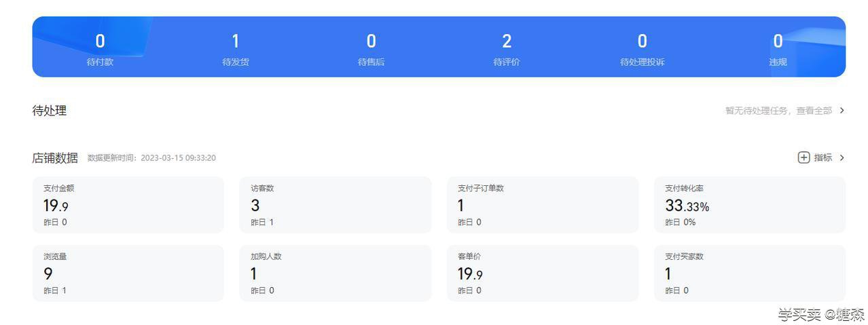
Task: Click the 指标 label text
Action: (823, 157)
